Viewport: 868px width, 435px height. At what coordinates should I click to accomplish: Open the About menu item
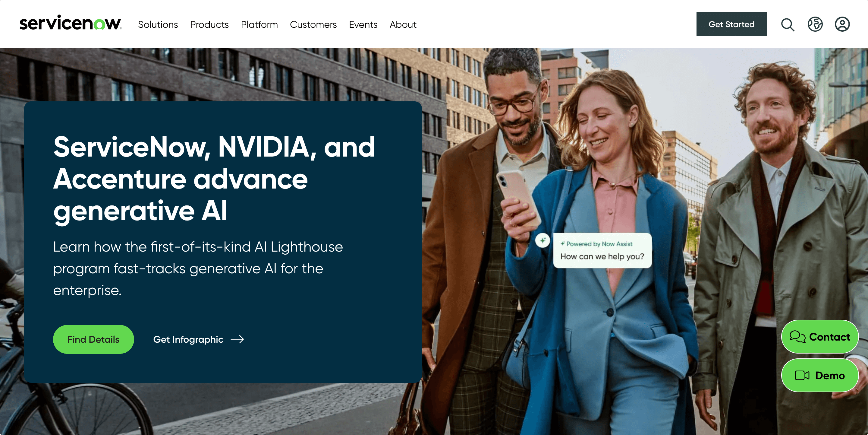403,24
